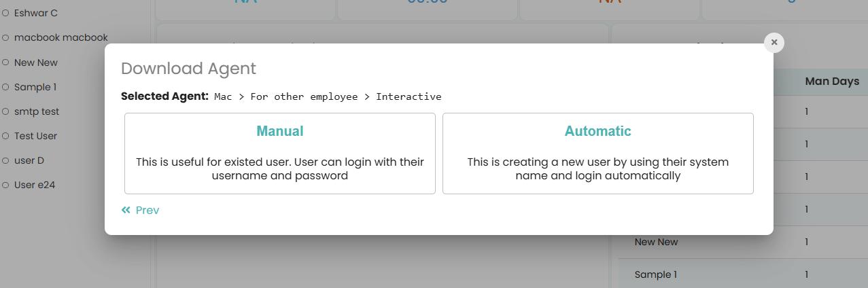Pick User e24 name from the sidebar list

(35, 185)
